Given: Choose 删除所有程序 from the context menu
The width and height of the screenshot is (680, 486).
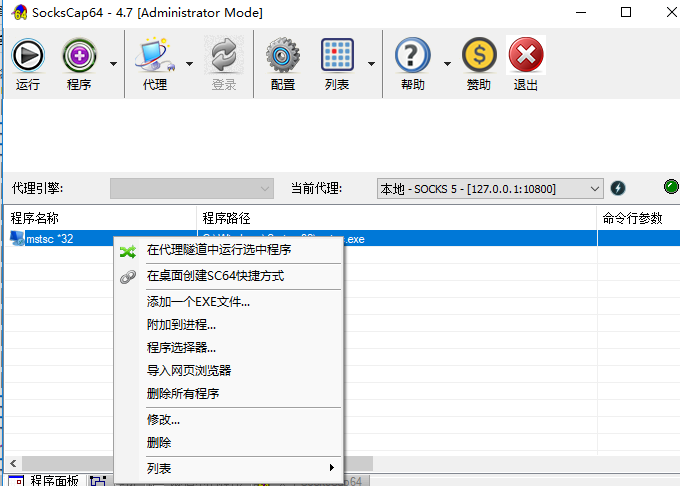Looking at the screenshot, I should [183, 393].
